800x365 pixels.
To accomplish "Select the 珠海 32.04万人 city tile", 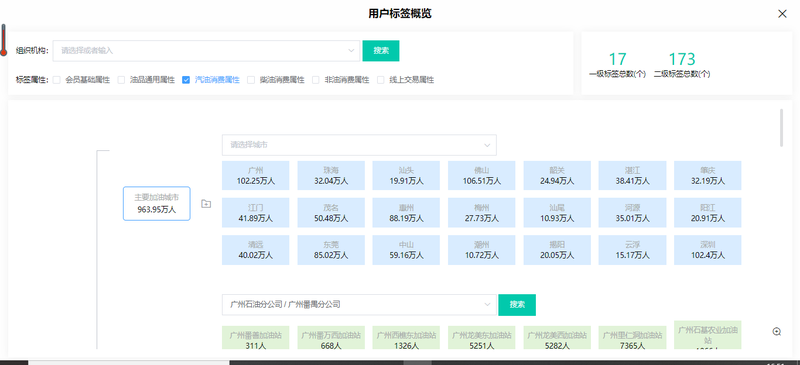I will (331, 176).
